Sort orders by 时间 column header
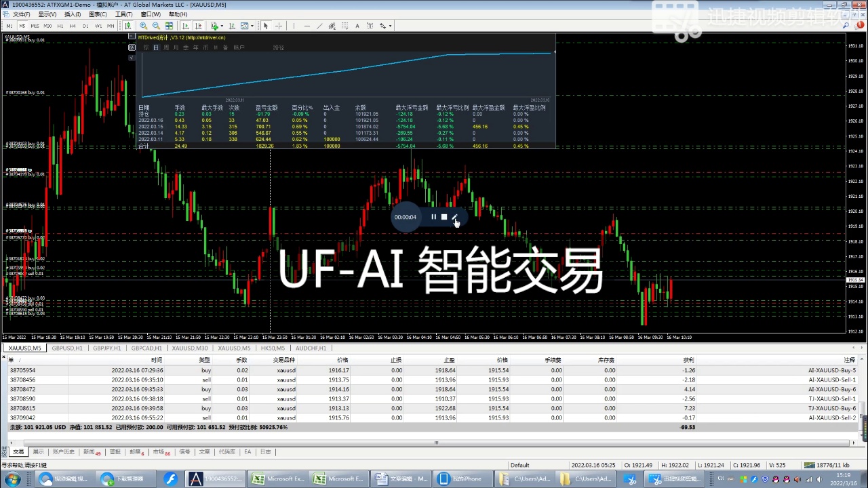This screenshot has height=488, width=868. click(157, 360)
